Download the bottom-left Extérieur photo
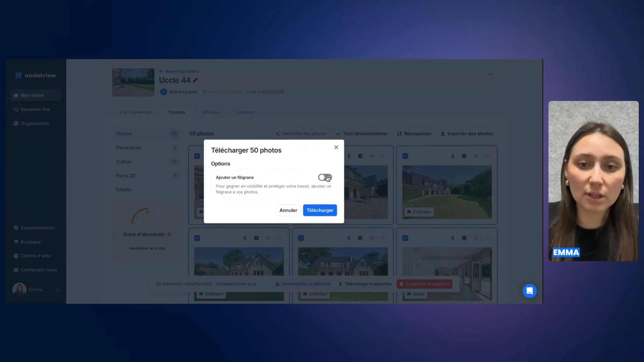Screen dimensions: 644x362 245,238
